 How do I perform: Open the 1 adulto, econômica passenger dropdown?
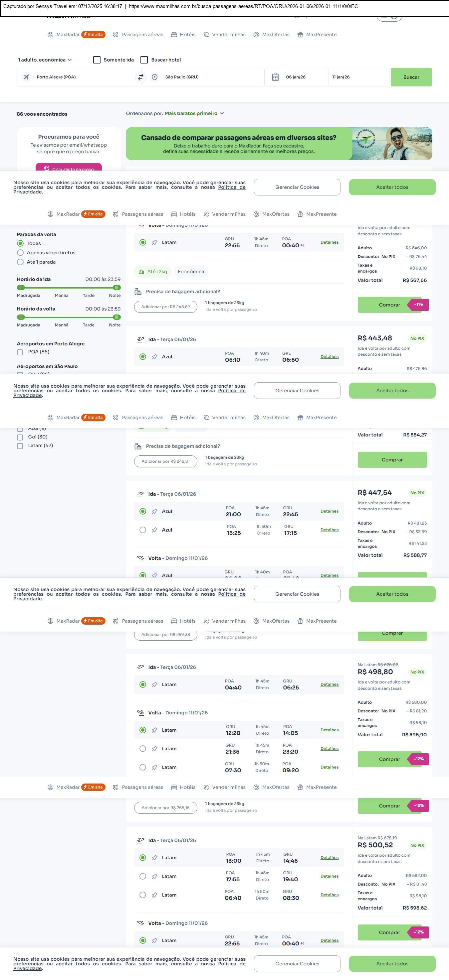45,60
